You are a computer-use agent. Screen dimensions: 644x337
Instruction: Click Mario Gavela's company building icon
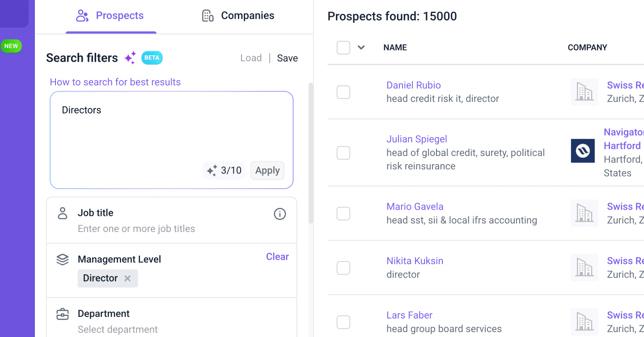[584, 213]
